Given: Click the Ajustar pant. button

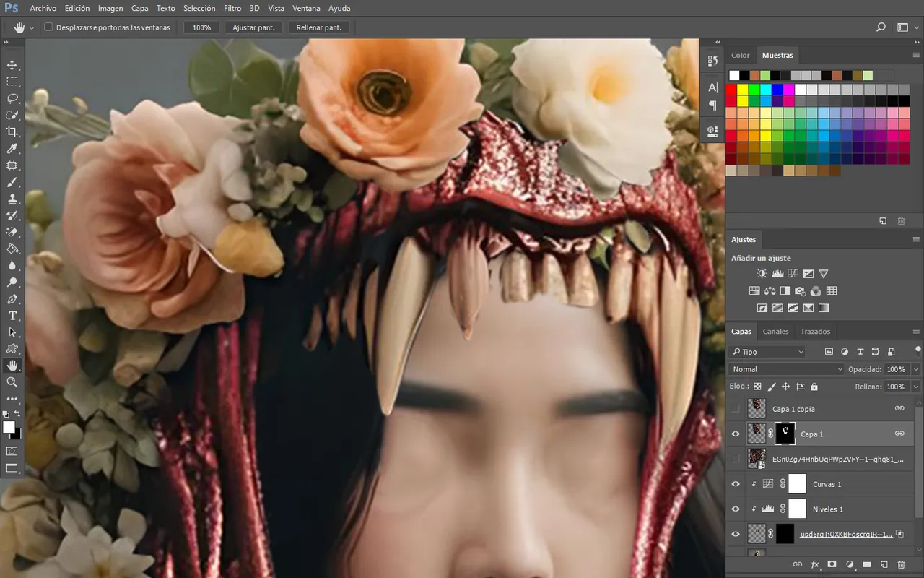Looking at the screenshot, I should (253, 27).
